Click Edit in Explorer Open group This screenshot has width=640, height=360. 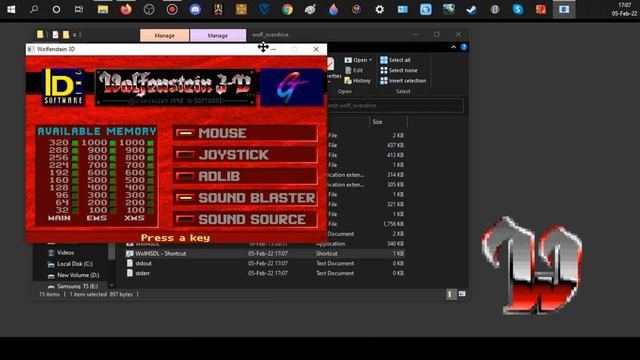354,70
